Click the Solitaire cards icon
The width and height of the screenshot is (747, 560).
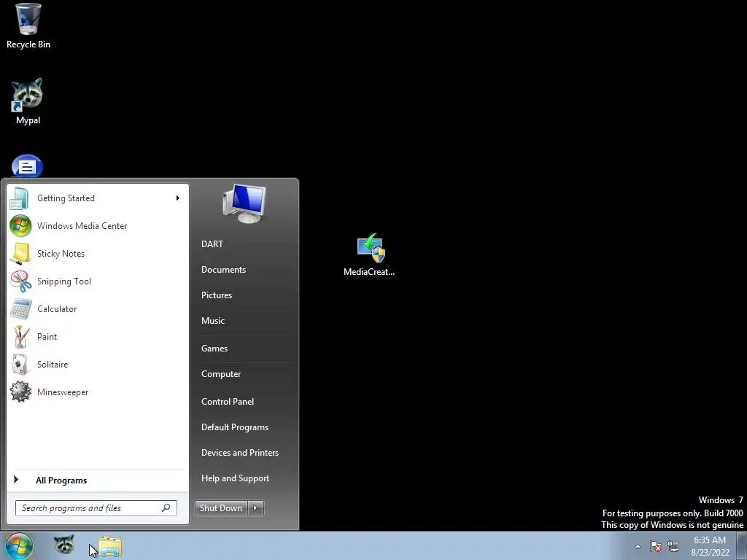click(20, 365)
